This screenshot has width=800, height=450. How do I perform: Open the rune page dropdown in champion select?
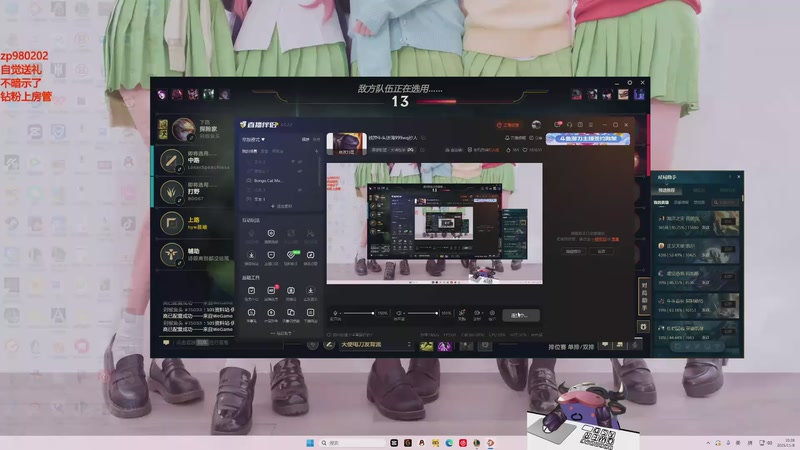click(376, 345)
